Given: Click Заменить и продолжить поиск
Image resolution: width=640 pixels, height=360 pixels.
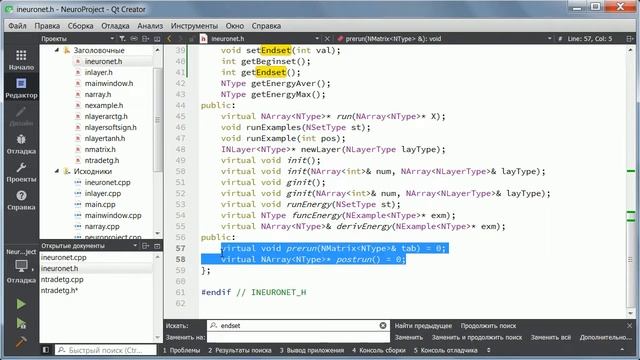Looking at the screenshot, I should coord(477,337).
